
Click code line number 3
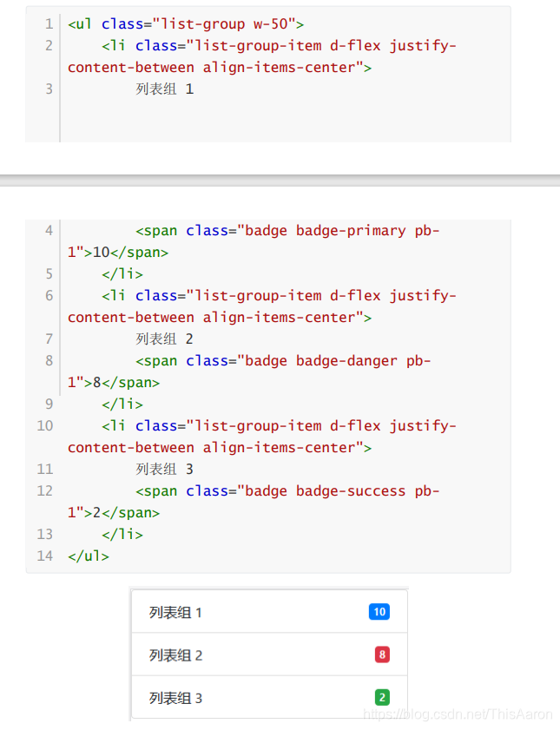tap(49, 89)
